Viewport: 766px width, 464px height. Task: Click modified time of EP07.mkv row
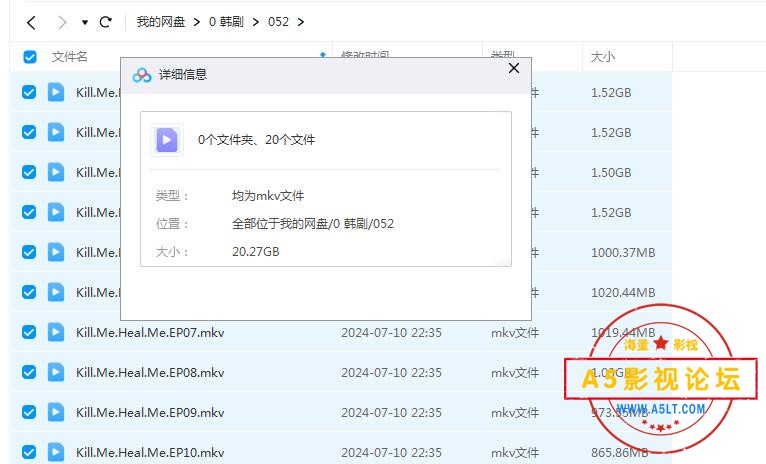pos(391,333)
